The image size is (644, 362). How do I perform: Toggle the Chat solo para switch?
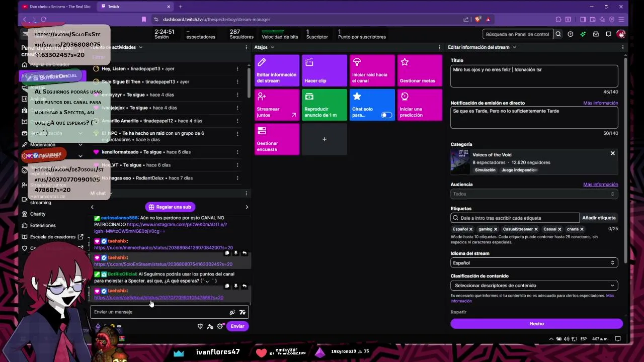click(x=386, y=115)
